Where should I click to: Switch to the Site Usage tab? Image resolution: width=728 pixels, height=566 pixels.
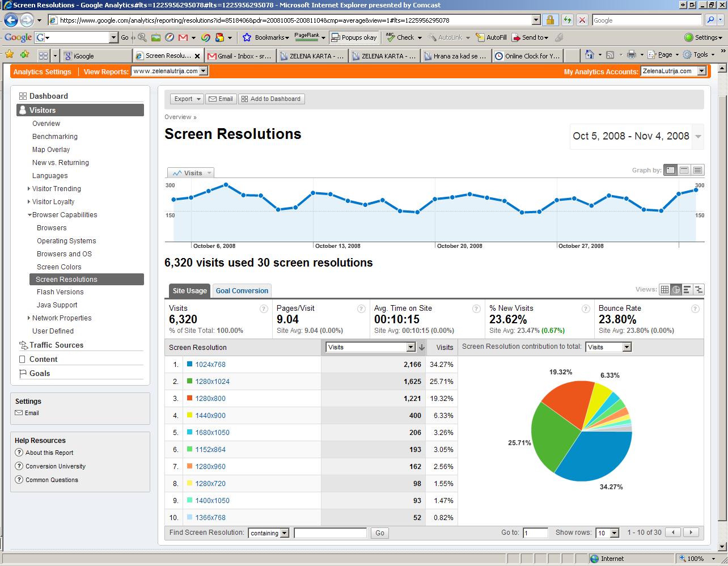pyautogui.click(x=189, y=290)
